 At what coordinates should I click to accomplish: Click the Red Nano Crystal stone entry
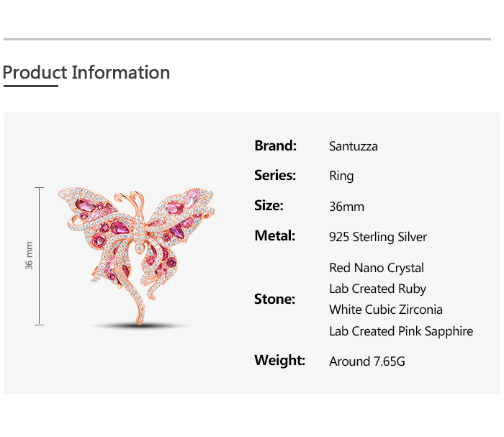click(x=377, y=268)
